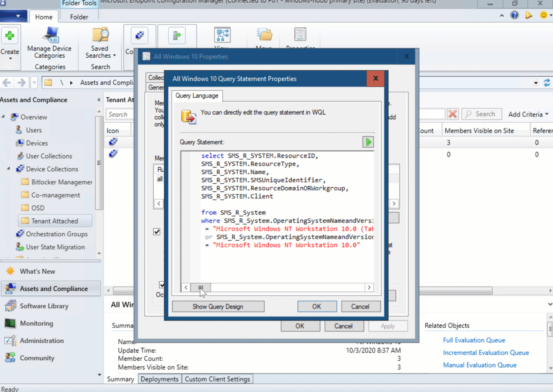Screen dimensions: 553x392
Task: Select Assets and Compliance workspace
Action: coord(51,289)
